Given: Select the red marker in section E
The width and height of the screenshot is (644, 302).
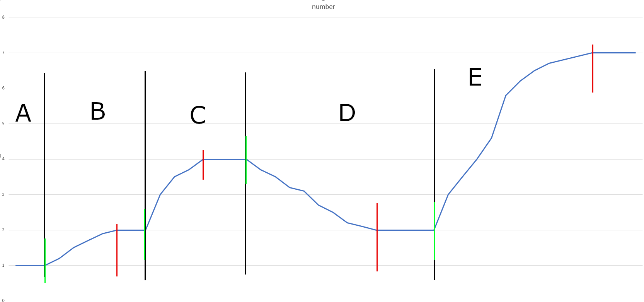Looking at the screenshot, I should 593,69.
